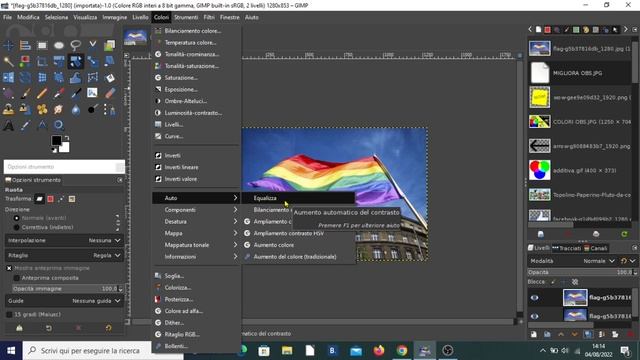Image resolution: width=640 pixels, height=360 pixels.
Task: Select the highlighted Rotate tool
Action: (x=76, y=62)
